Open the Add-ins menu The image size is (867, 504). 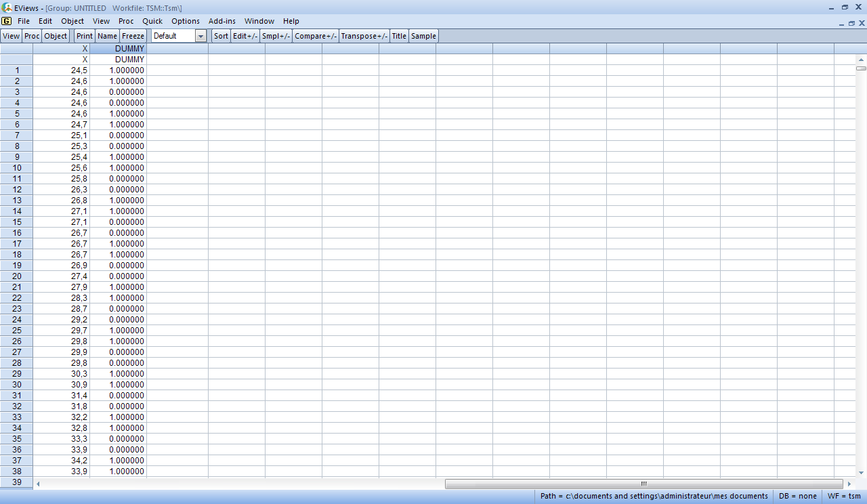pyautogui.click(x=222, y=21)
